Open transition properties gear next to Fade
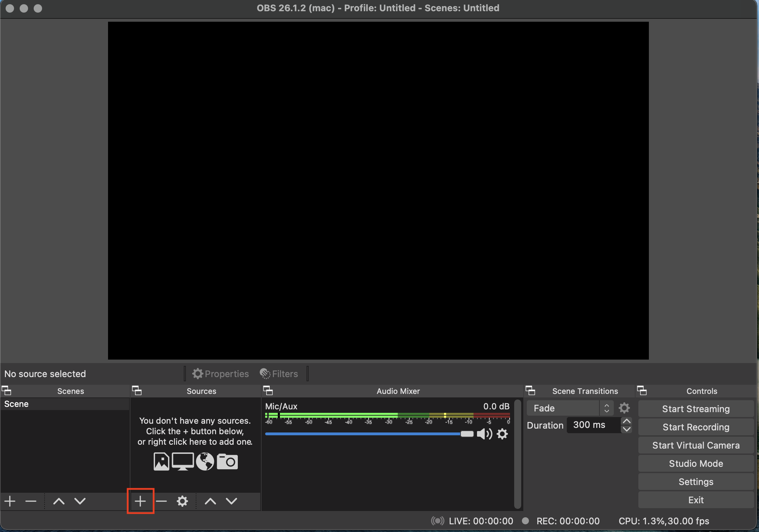 [x=624, y=408]
